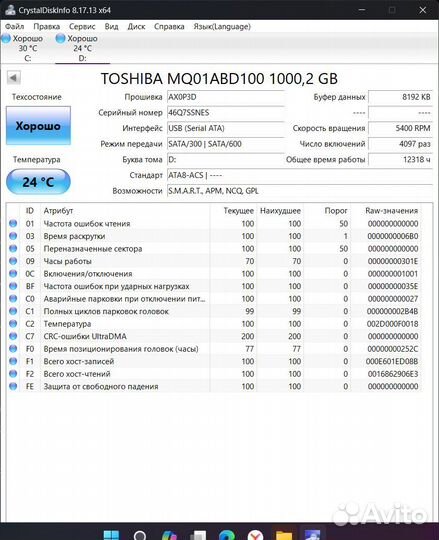Click the Возможности field S.M.A.R.T., APM, NCQ, GPL

pos(300,191)
